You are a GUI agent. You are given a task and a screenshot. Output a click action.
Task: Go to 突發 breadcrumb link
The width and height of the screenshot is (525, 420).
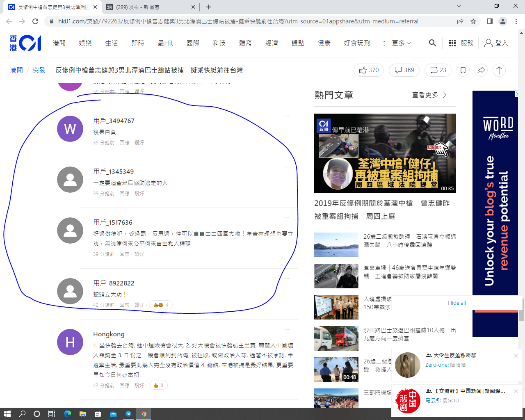39,70
